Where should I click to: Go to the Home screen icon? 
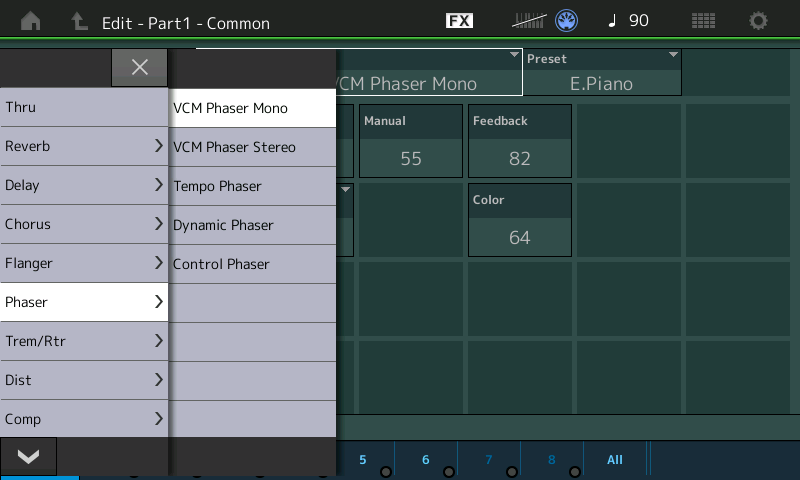pos(30,21)
